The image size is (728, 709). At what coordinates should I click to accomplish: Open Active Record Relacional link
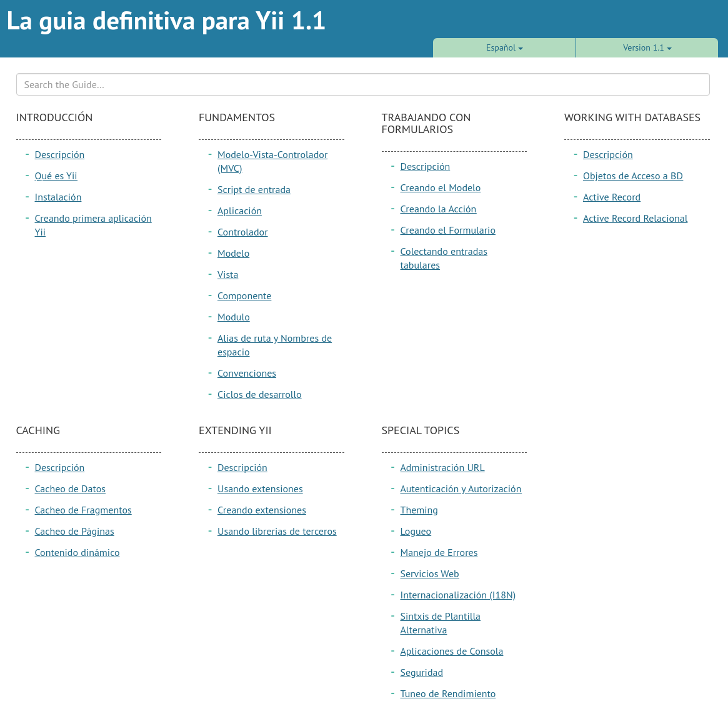point(635,219)
